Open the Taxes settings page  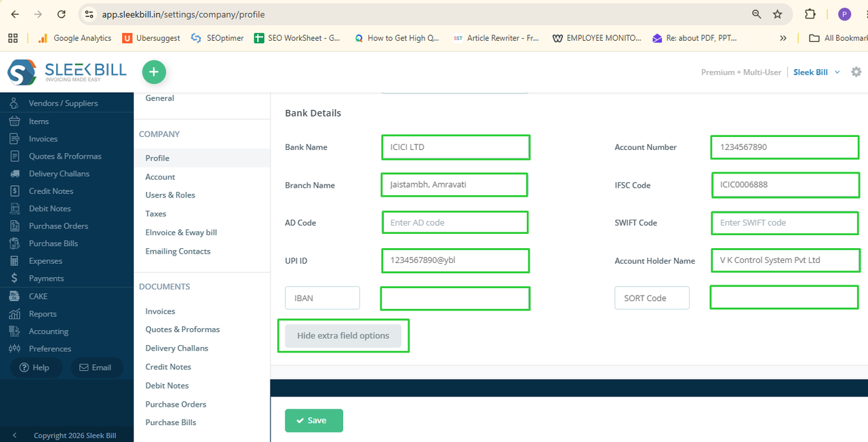[156, 214]
